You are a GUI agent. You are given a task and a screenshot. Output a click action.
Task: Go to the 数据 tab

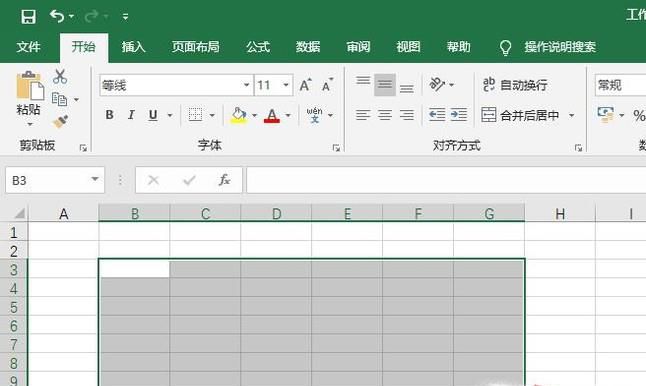pyautogui.click(x=308, y=47)
